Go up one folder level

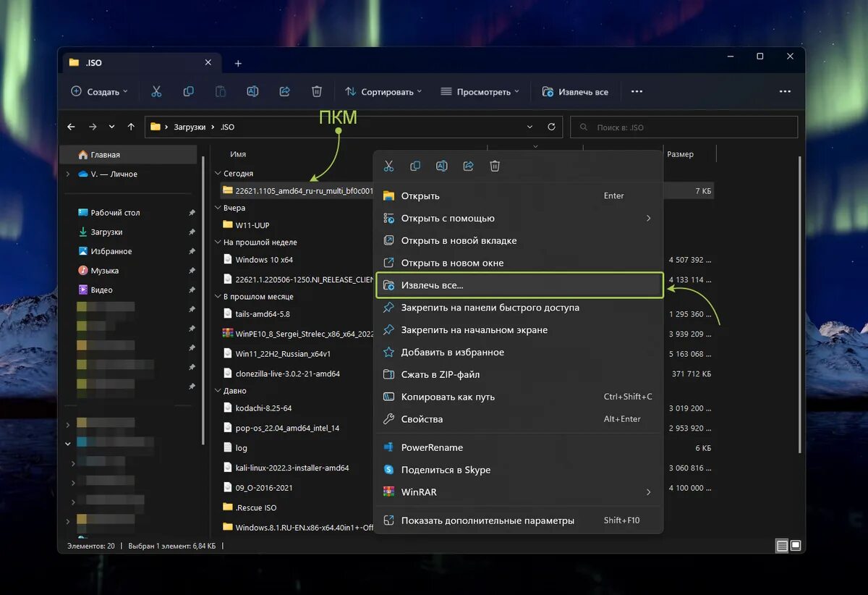tap(131, 127)
